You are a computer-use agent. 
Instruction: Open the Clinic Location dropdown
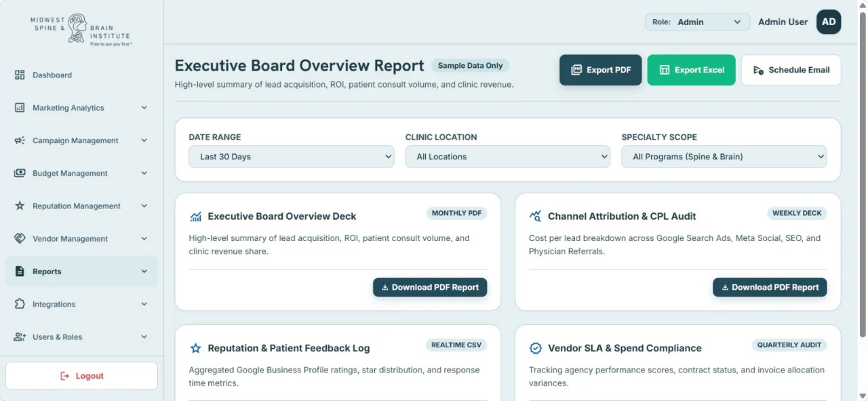(508, 157)
